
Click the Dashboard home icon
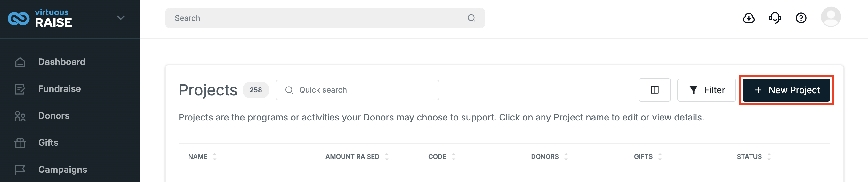point(20,62)
